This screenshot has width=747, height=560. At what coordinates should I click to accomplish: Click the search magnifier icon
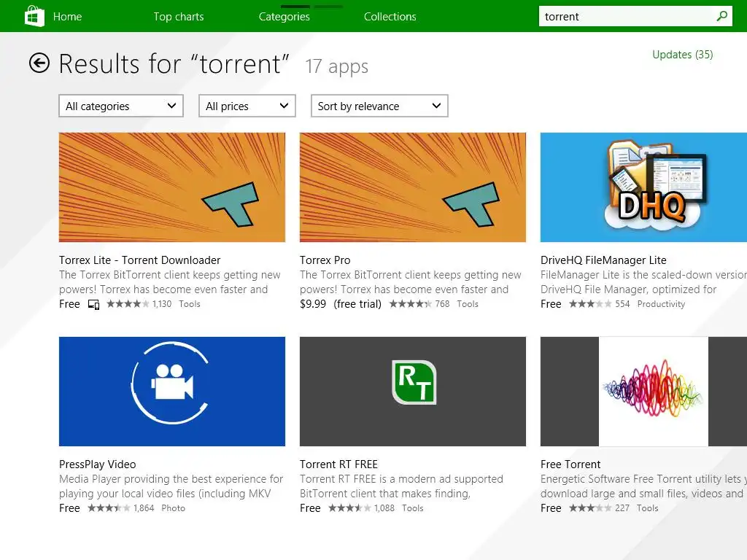pos(721,16)
